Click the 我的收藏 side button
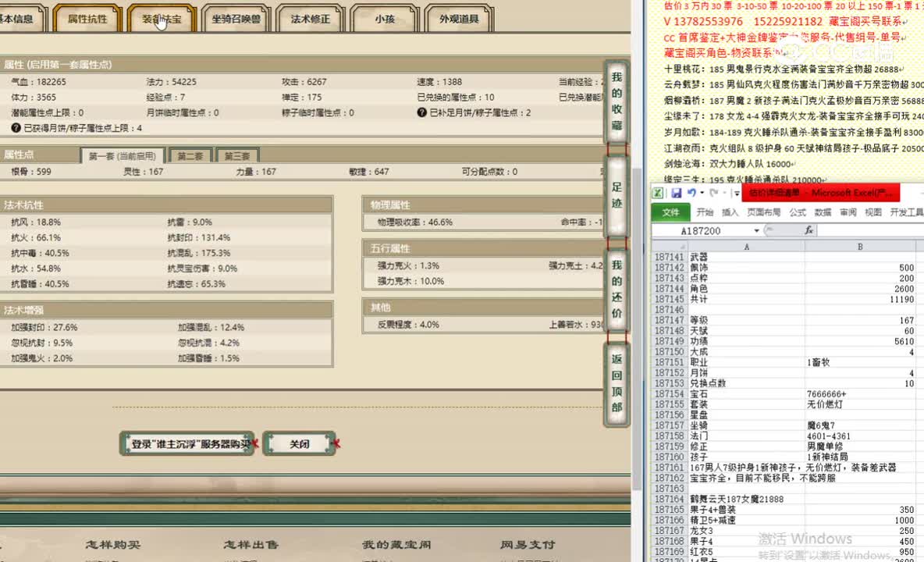Viewport: 924px width, 562px height. point(617,101)
